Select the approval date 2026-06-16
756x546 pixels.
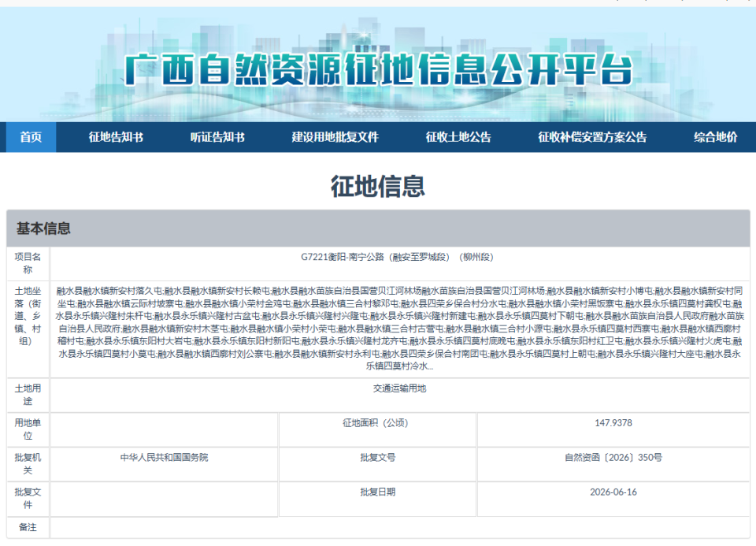[613, 492]
